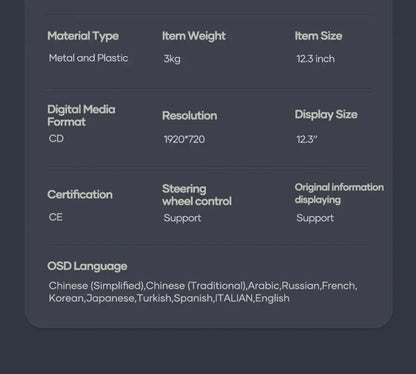Click the Steering wheel control heading

(x=197, y=195)
